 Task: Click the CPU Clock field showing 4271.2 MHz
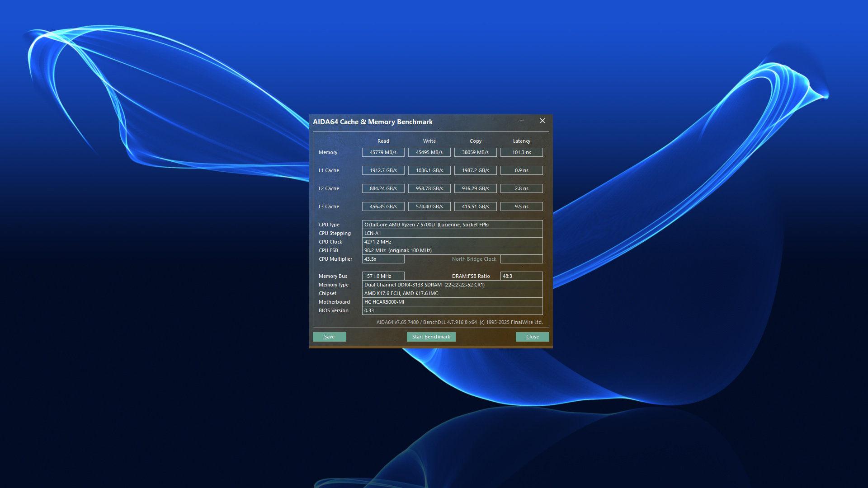coord(452,241)
